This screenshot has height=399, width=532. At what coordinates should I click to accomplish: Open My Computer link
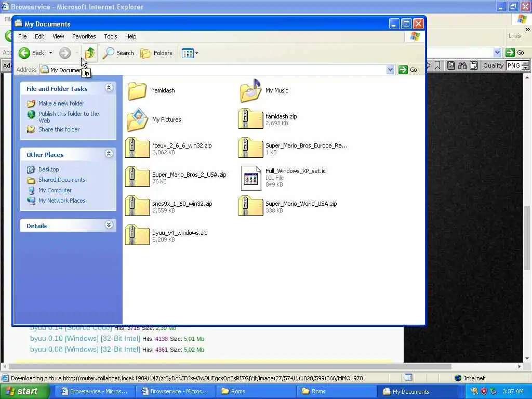[x=55, y=190]
